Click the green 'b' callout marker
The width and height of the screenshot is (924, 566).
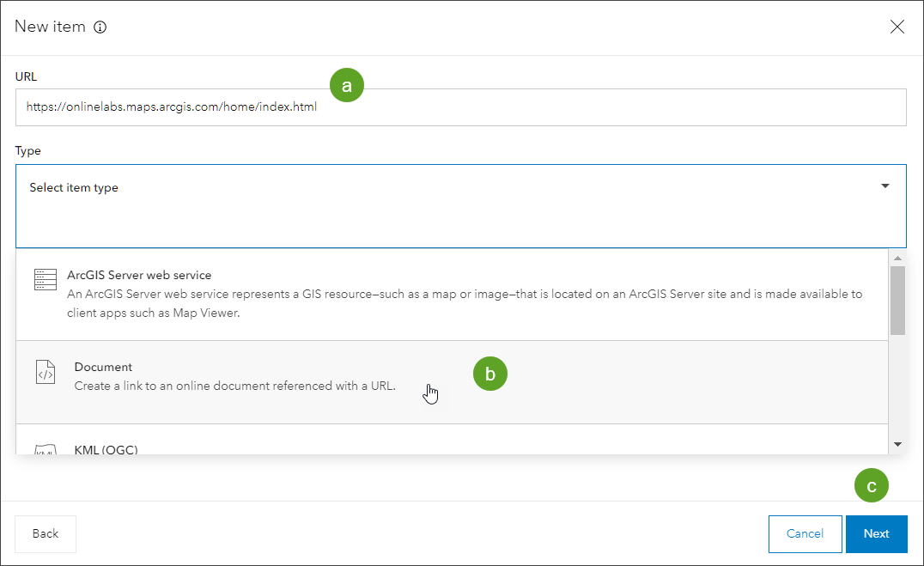pyautogui.click(x=490, y=374)
